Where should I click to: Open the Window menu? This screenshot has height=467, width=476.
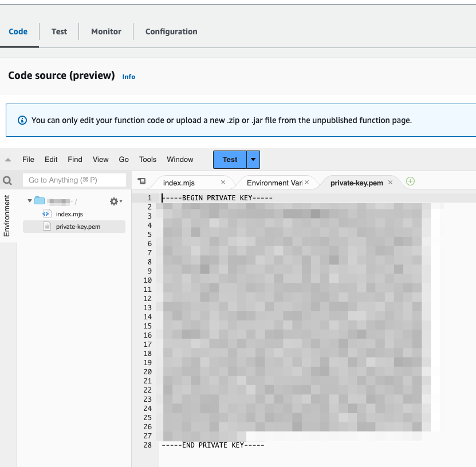(180, 160)
